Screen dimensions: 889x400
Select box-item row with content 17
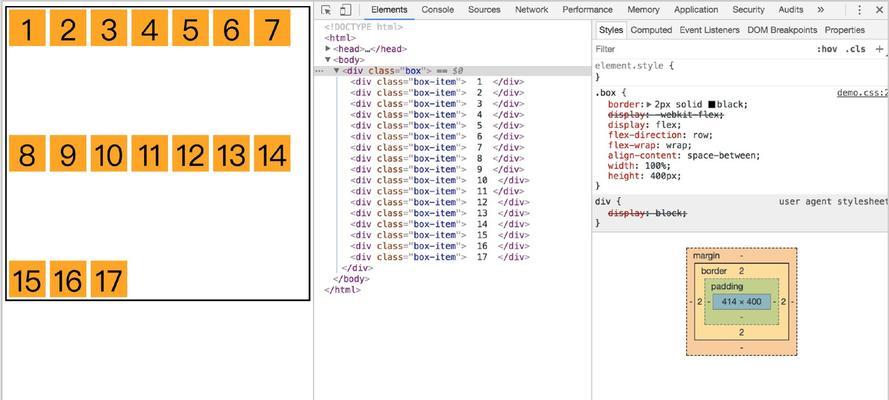click(440, 257)
